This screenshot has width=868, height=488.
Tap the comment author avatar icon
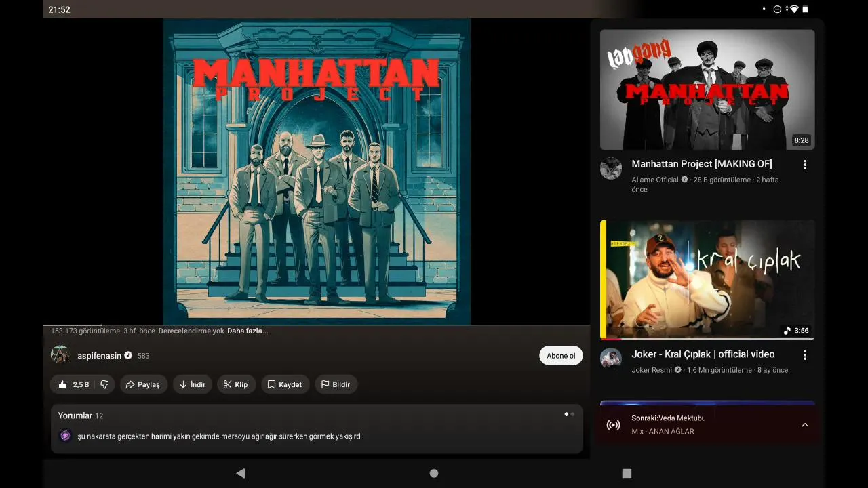[x=65, y=436]
